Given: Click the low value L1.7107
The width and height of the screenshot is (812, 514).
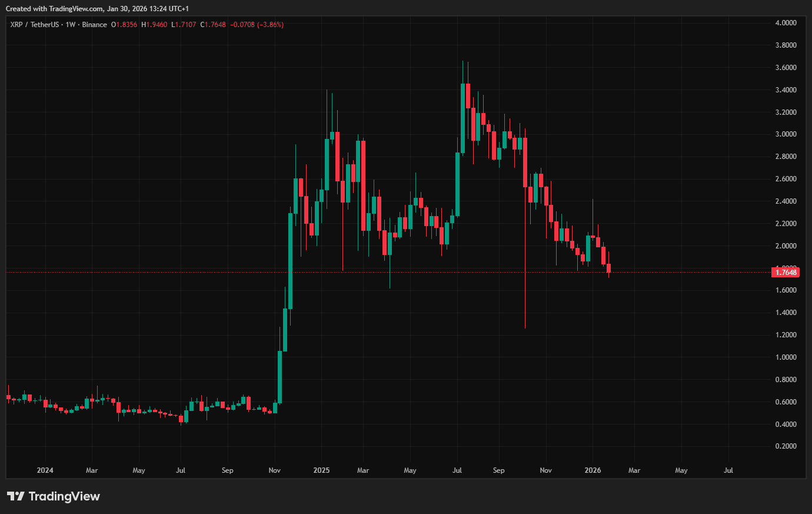Looking at the screenshot, I should point(184,25).
